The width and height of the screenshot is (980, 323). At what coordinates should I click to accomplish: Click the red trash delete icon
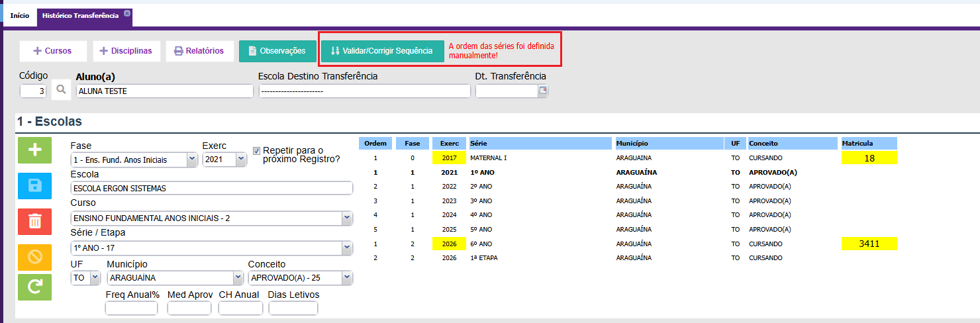34,220
